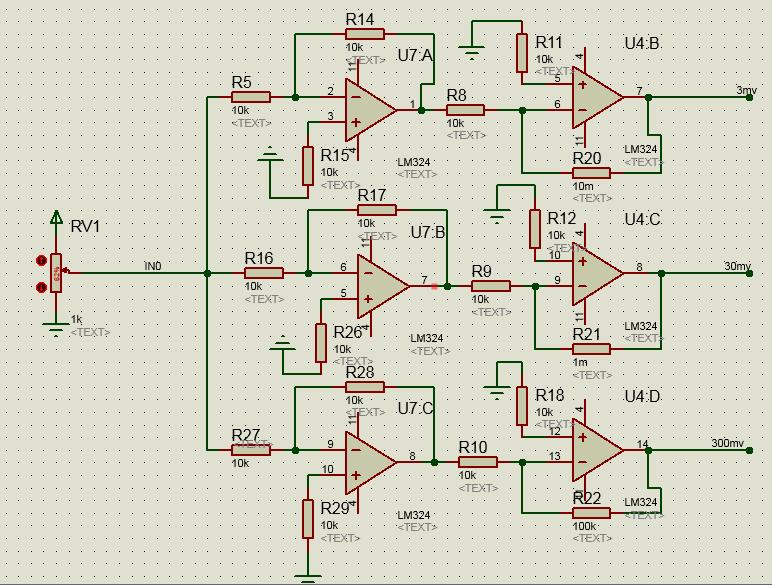Click the 300mv output terminal dot
Screen dimensions: 772x585
pyautogui.click(x=749, y=450)
